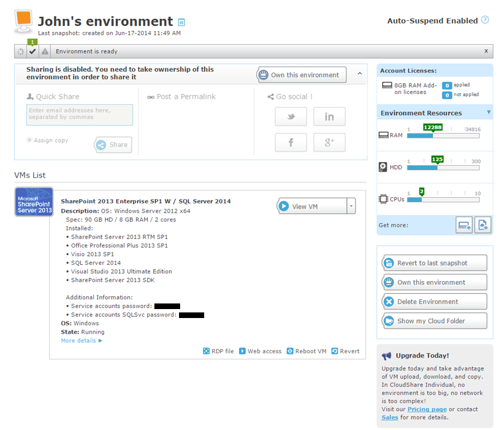This screenshot has width=504, height=430.
Task: Toggle the checkmark status notifications tab
Action: (32, 52)
